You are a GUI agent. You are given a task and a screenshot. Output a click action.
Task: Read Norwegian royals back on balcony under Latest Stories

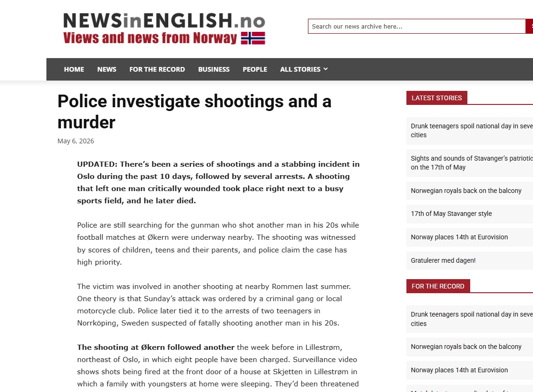tap(466, 191)
